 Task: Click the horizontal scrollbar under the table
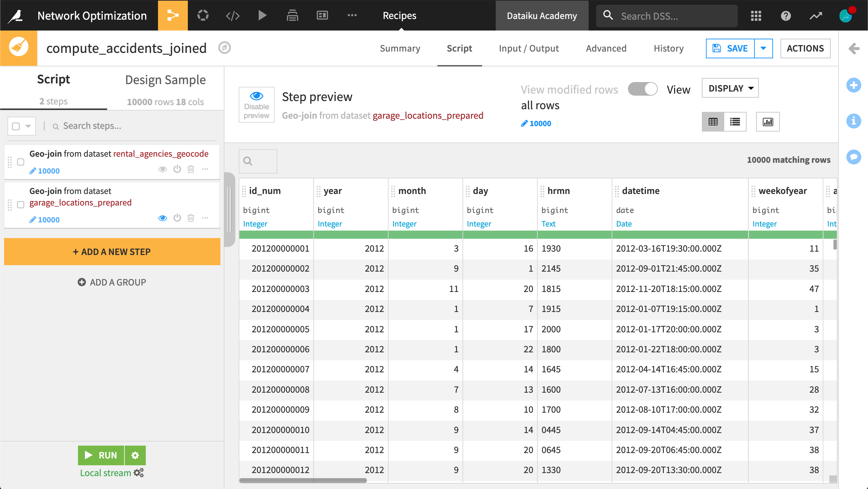[x=303, y=480]
